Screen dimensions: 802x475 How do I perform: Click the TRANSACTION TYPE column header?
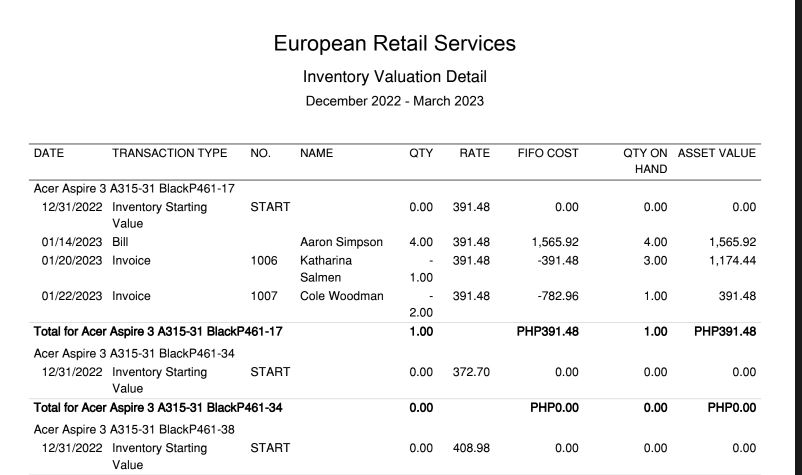tap(169, 154)
